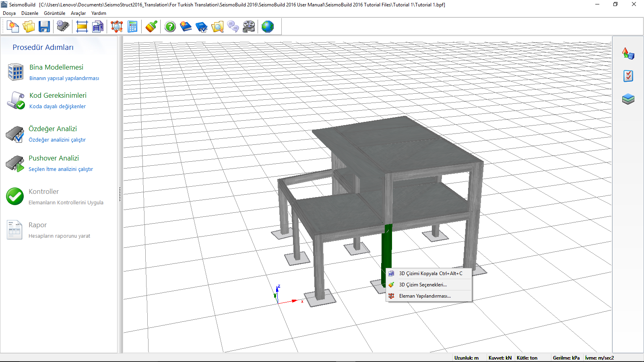
Task: Click the globe icon in toolbar
Action: (267, 27)
